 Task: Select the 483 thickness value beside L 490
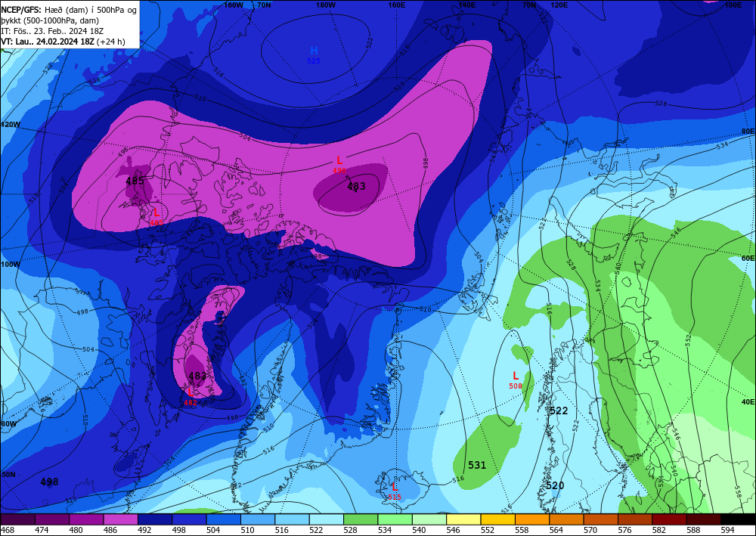pyautogui.click(x=356, y=186)
